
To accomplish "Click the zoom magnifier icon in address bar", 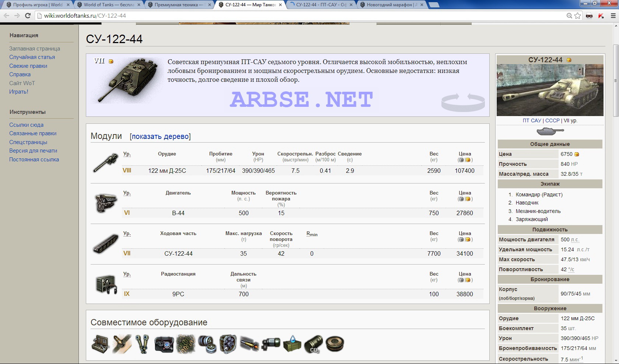I will [569, 15].
